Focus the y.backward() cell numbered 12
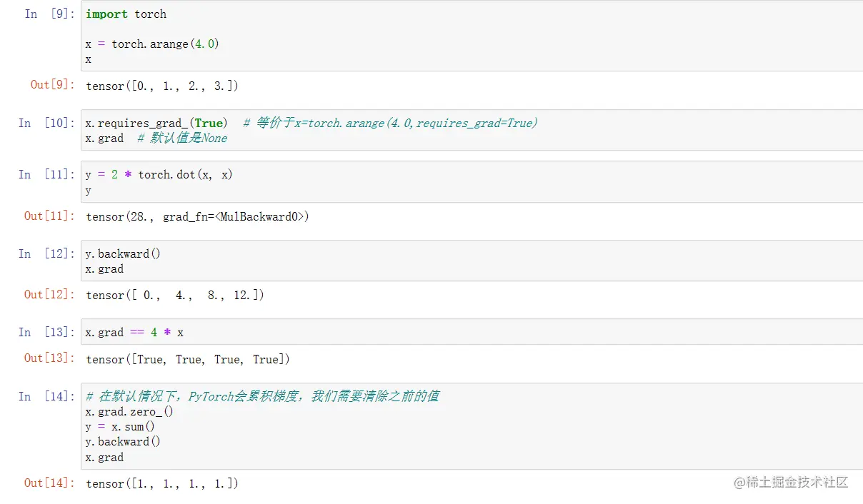 (x=472, y=261)
